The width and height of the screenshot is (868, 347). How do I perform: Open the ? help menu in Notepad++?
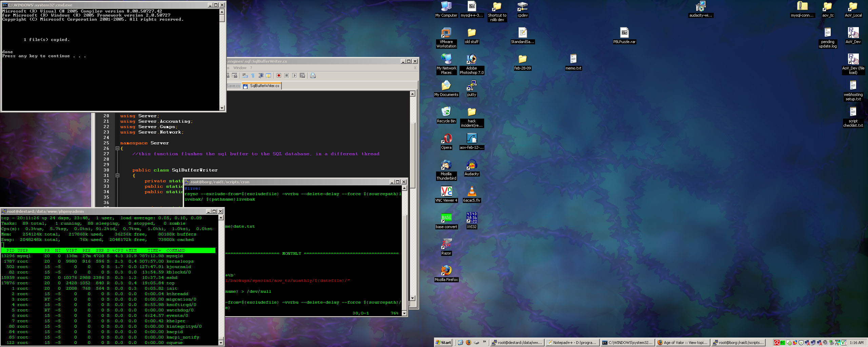pos(251,68)
